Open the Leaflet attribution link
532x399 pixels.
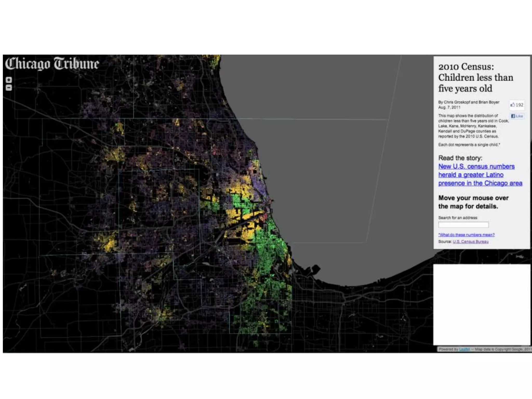[x=464, y=349]
